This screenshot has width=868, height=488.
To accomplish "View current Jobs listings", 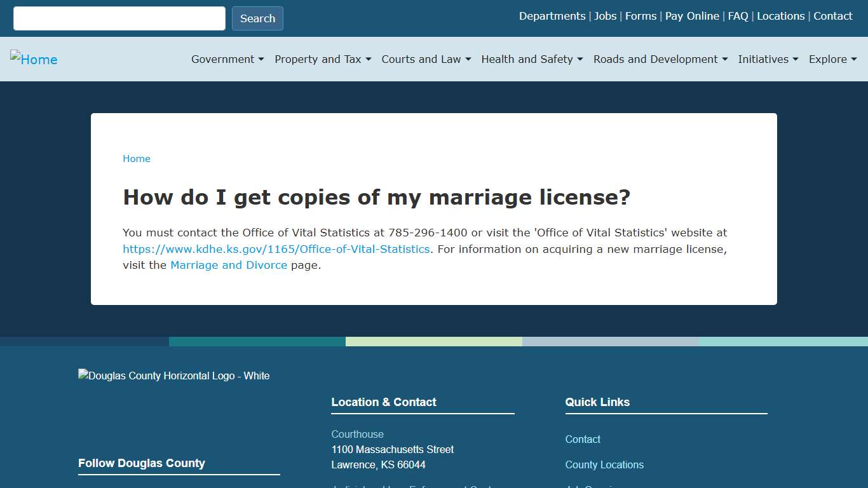I will [605, 16].
